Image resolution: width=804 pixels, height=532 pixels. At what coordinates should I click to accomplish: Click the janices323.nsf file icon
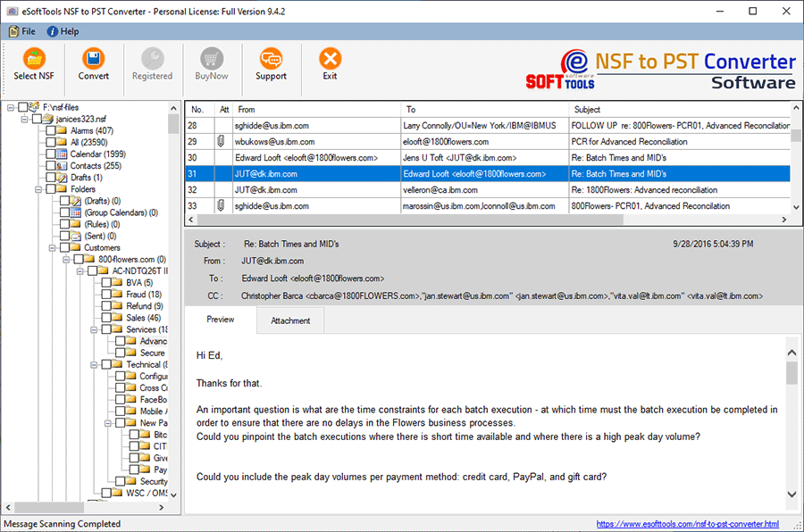point(47,119)
